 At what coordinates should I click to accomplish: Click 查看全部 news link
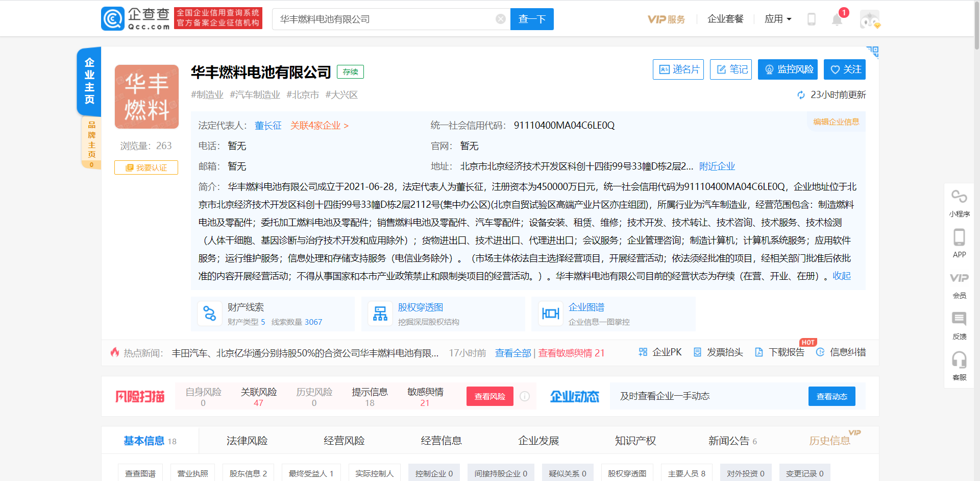[x=513, y=353]
